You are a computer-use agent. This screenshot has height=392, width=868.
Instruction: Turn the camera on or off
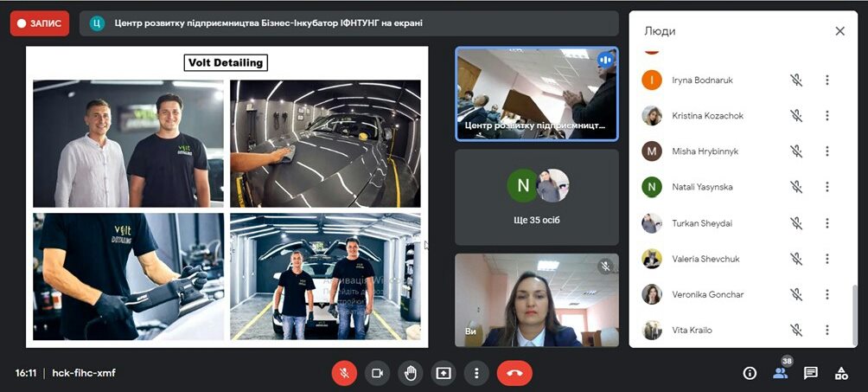[377, 373]
